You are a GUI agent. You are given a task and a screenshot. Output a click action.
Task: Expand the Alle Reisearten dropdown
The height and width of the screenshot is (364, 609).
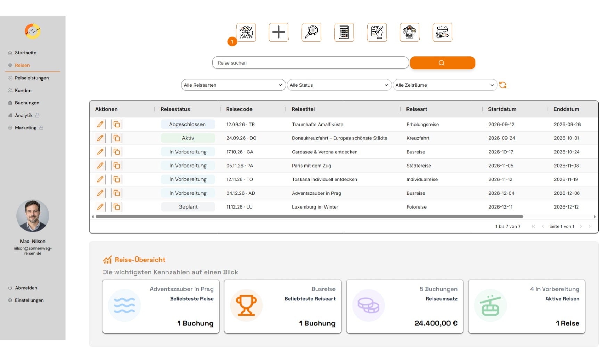233,85
